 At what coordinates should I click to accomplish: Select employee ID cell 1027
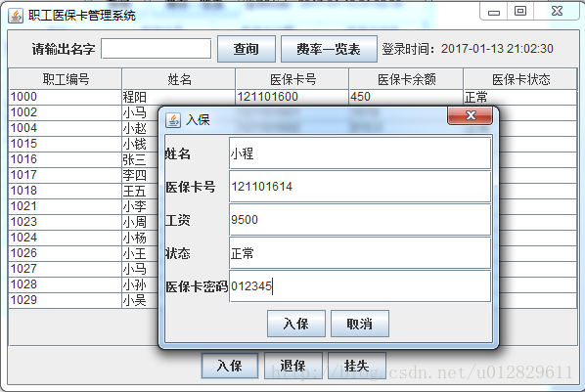click(66, 269)
